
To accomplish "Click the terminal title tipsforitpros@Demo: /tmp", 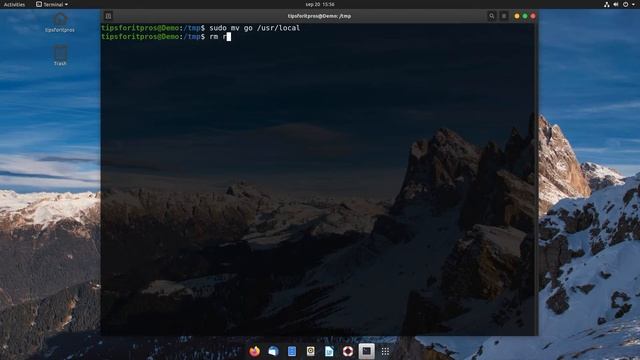I will (x=319, y=16).
